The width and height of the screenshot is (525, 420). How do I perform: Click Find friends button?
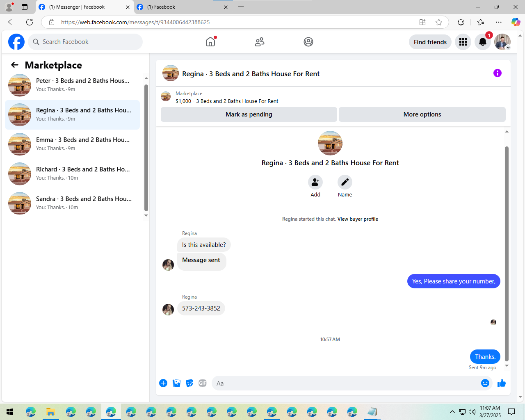(x=430, y=42)
